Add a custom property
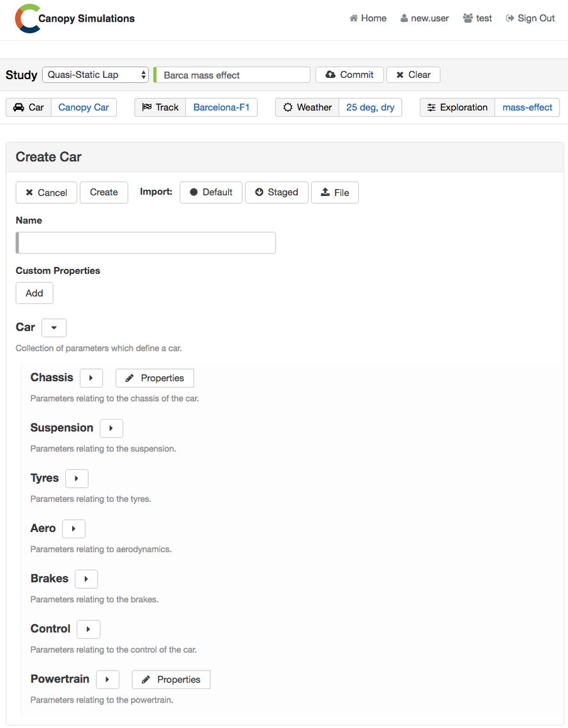This screenshot has width=568, height=728. coord(35,293)
